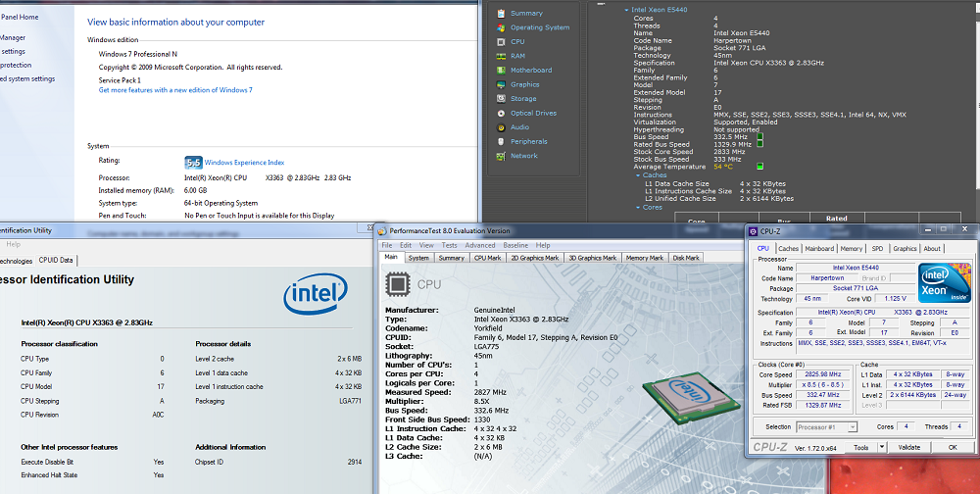
Task: Click the CPU-Z title bar application icon
Action: (754, 231)
